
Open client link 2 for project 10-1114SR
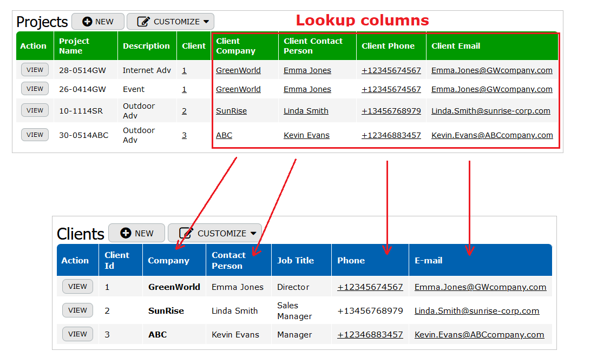click(184, 111)
